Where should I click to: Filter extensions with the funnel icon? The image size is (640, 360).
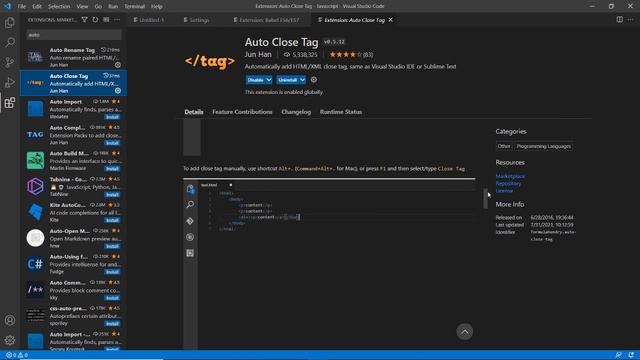(x=84, y=20)
